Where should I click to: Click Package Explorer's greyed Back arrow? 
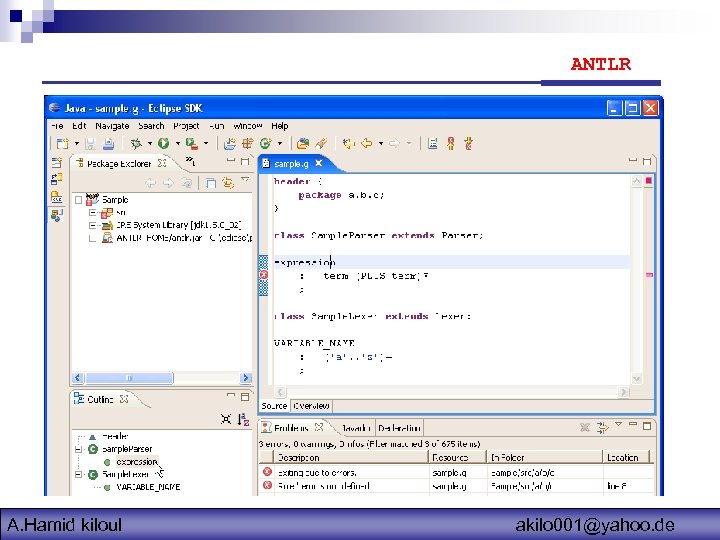click(150, 183)
